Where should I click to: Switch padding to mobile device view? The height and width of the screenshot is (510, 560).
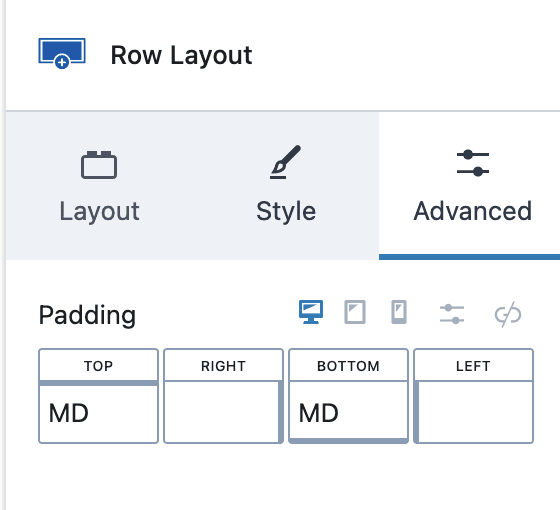tap(399, 312)
